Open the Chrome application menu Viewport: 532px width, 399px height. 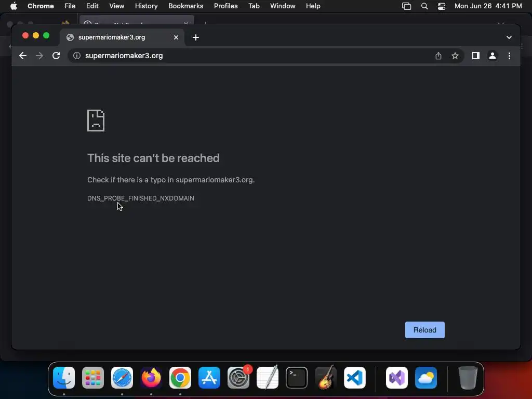coord(41,6)
